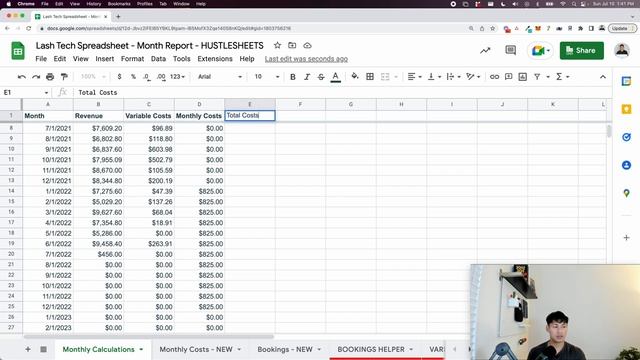Open comment history icon

coord(510,50)
